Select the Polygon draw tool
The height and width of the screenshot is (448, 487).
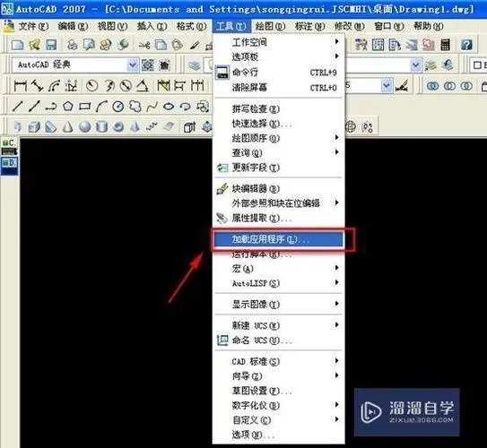point(68,107)
